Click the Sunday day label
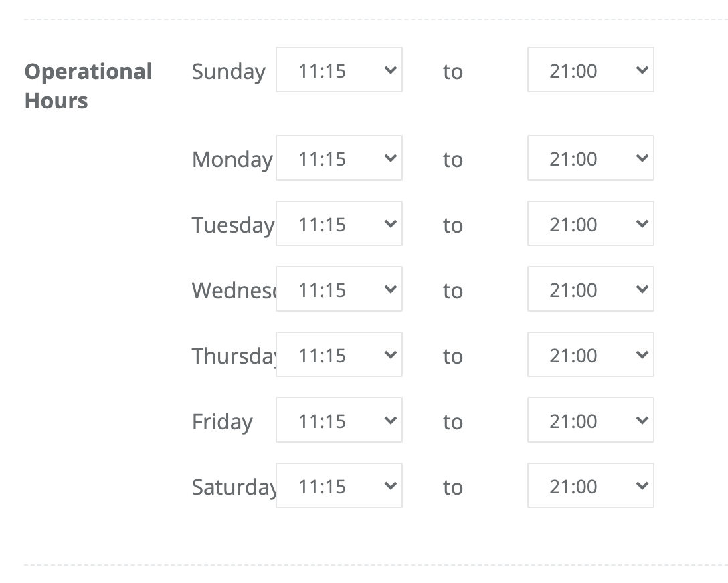 [228, 72]
